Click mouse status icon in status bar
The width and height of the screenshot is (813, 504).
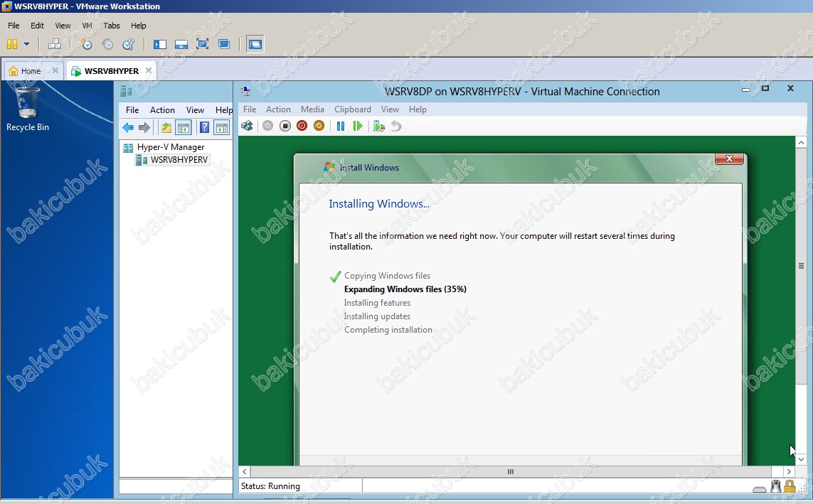[x=776, y=486]
